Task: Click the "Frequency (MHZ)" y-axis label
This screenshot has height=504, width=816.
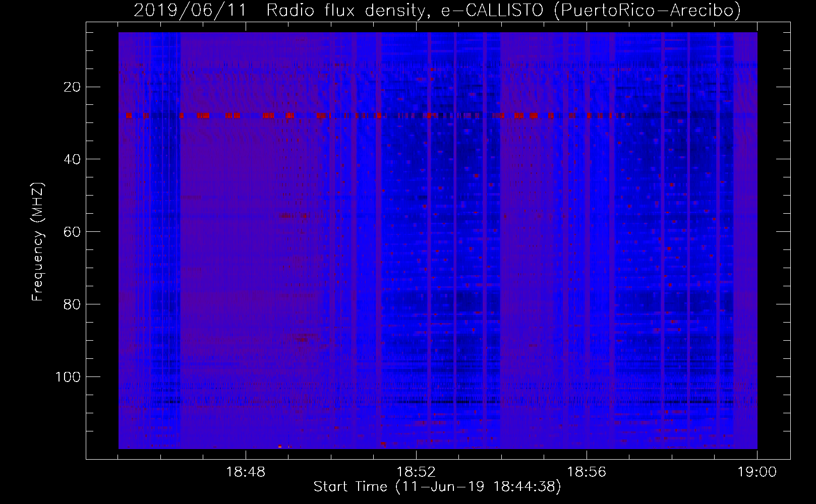Action: tap(38, 242)
